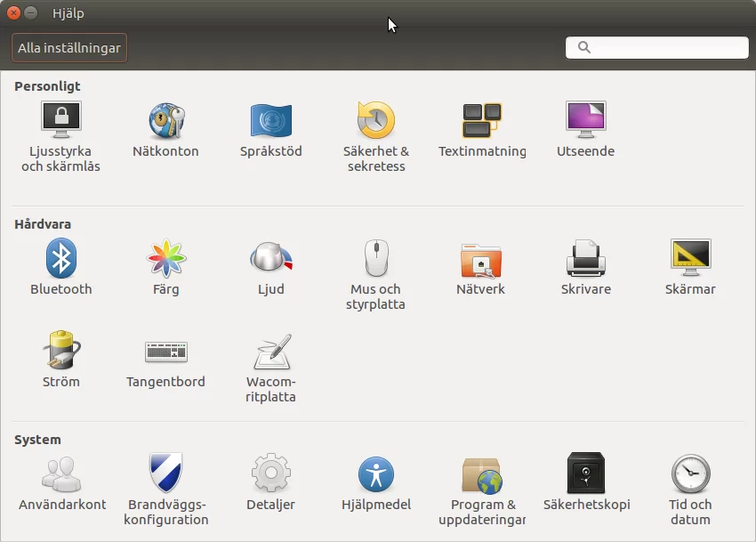
Task: Open Ljusstyrka och skärmlås settings
Action: (60, 120)
